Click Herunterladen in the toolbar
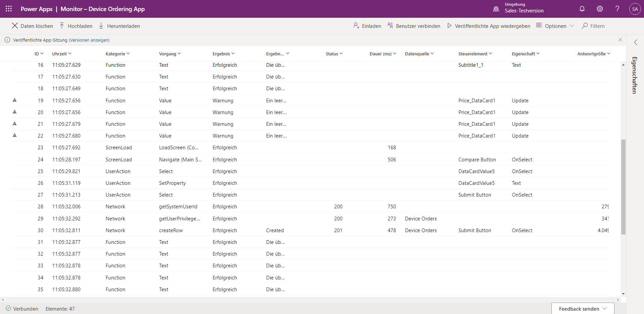Viewport: 644px width, 314px height. click(x=119, y=26)
